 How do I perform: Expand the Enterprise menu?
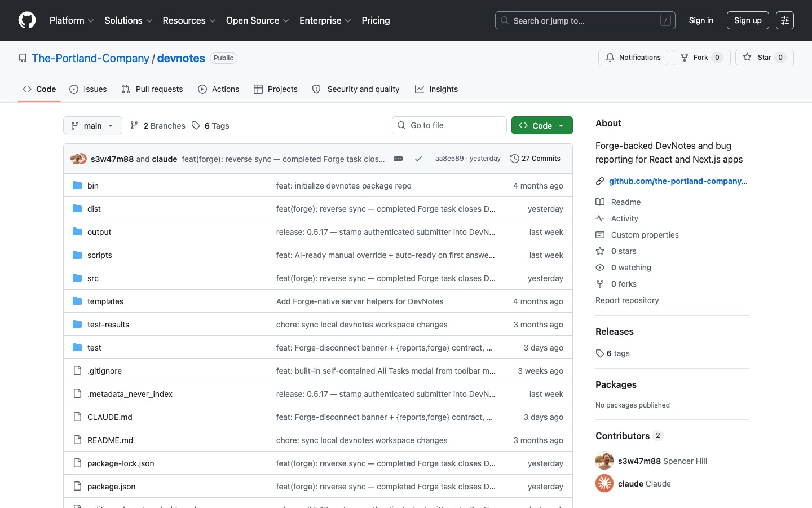point(325,20)
